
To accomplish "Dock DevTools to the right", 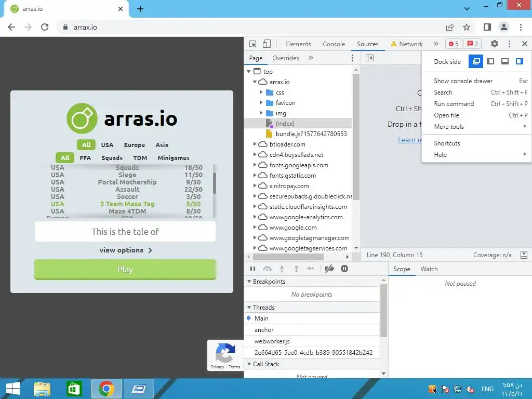I will click(520, 61).
